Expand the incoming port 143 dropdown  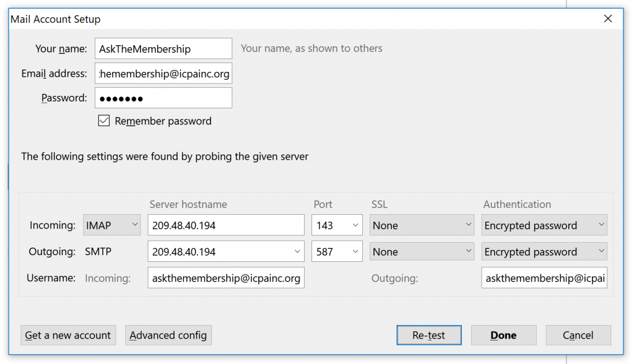click(337, 225)
